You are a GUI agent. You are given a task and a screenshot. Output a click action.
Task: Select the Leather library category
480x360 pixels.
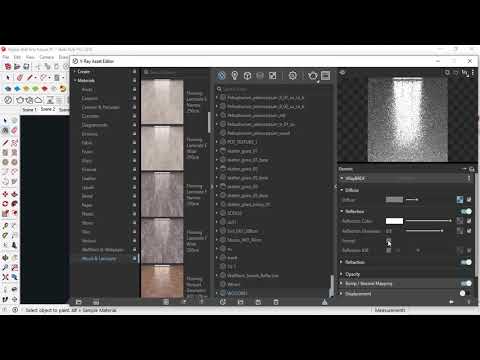point(89,179)
